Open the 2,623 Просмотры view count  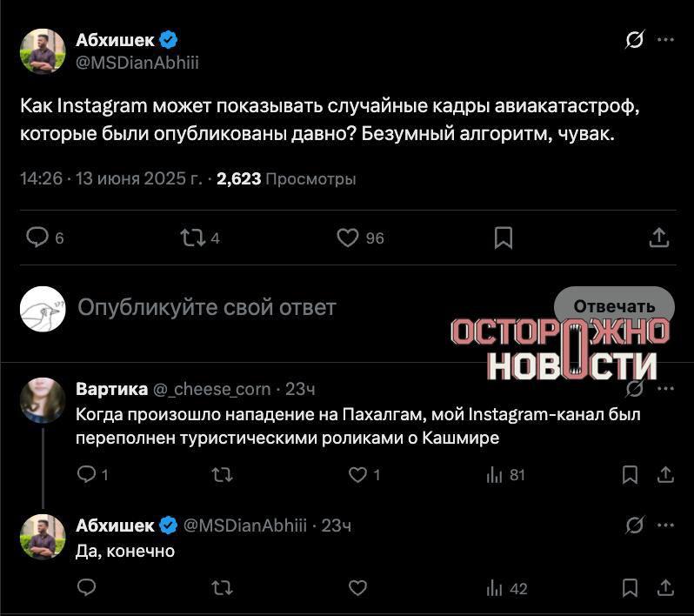[286, 178]
